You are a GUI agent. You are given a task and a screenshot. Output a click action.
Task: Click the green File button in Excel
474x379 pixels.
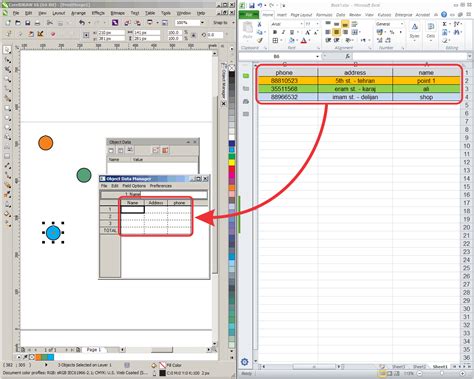point(249,15)
